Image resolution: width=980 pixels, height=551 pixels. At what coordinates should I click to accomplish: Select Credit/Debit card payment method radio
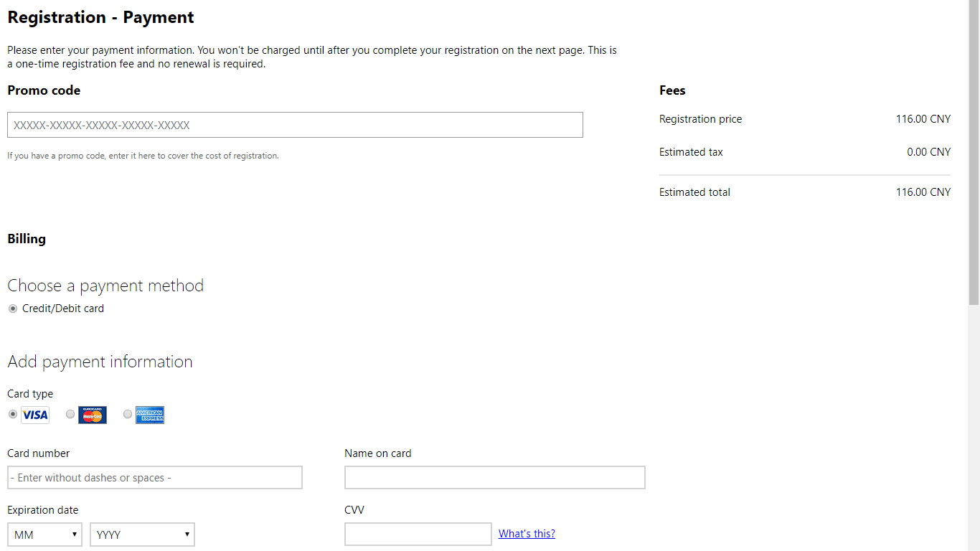pyautogui.click(x=13, y=309)
